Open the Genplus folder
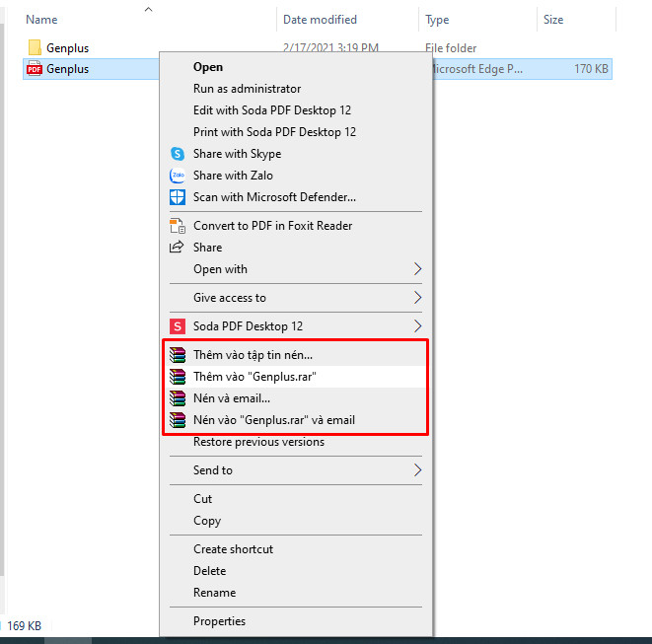Viewport: 652px width, 644px height. tap(67, 48)
